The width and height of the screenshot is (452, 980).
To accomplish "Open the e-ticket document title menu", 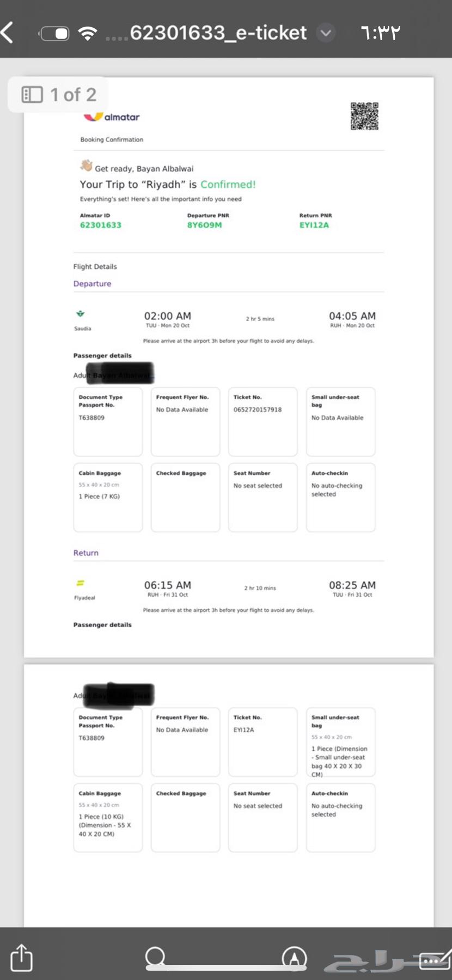I will [218, 33].
